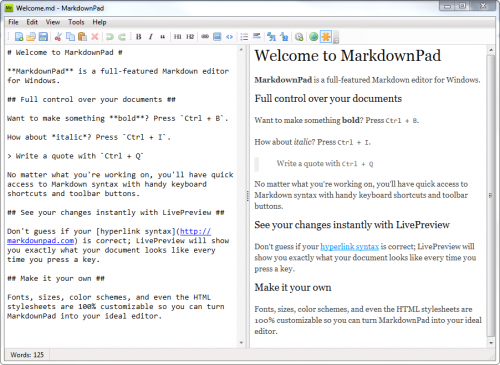Toggle the LivePreview orange star button
Screen dimensions: 500x365
point(326,37)
